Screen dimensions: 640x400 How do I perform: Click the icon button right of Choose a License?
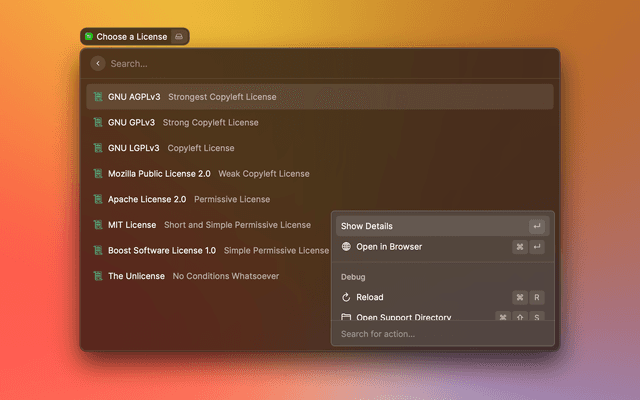point(178,37)
